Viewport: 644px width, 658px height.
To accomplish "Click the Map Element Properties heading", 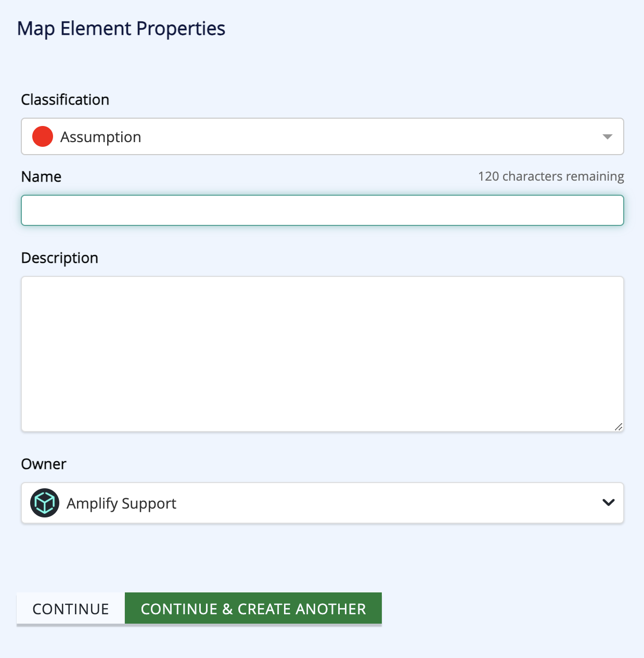I will click(x=122, y=29).
